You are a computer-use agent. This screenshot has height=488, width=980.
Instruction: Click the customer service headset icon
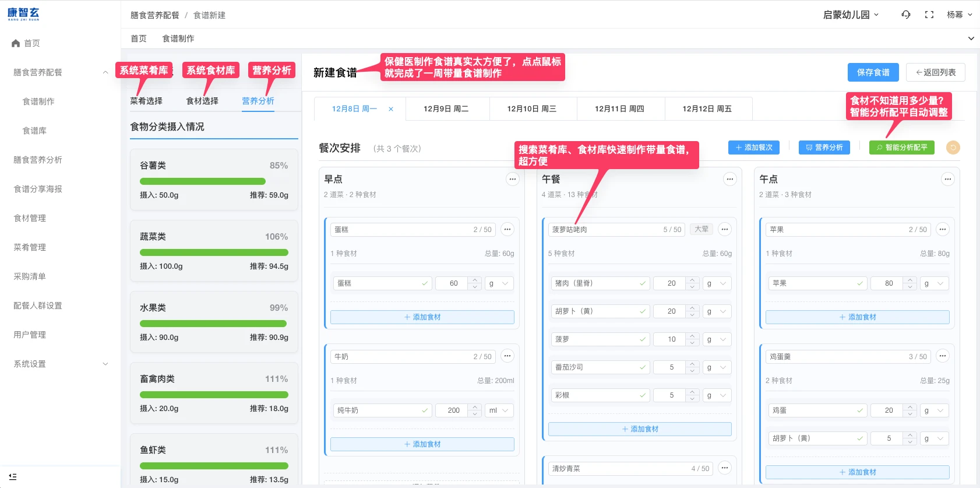906,15
